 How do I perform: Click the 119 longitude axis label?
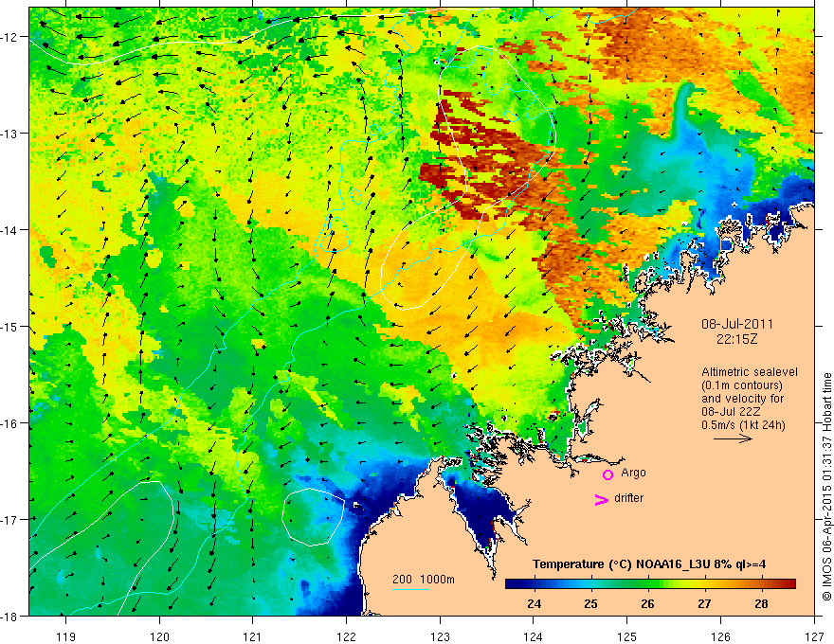pos(66,636)
